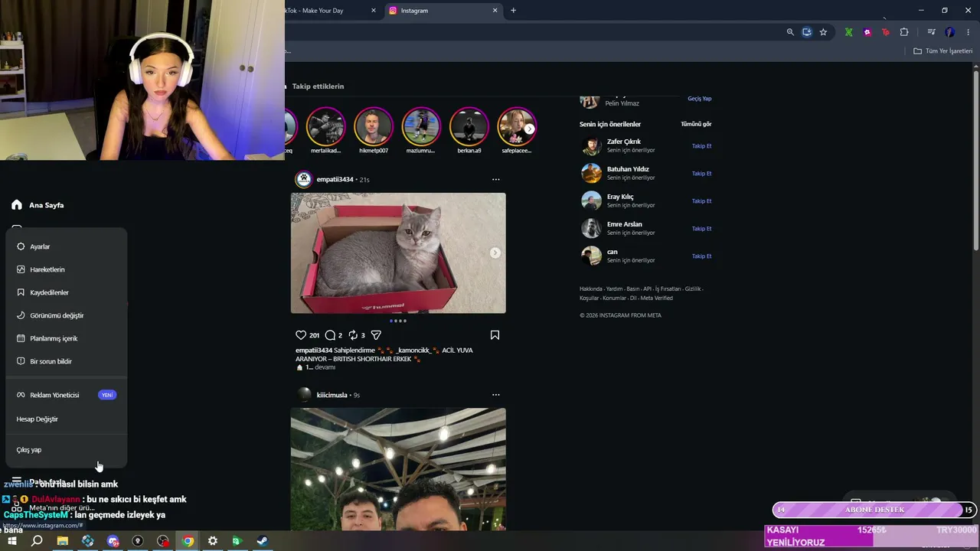
Task: Open the Meta Verified footer link
Action: (656, 298)
